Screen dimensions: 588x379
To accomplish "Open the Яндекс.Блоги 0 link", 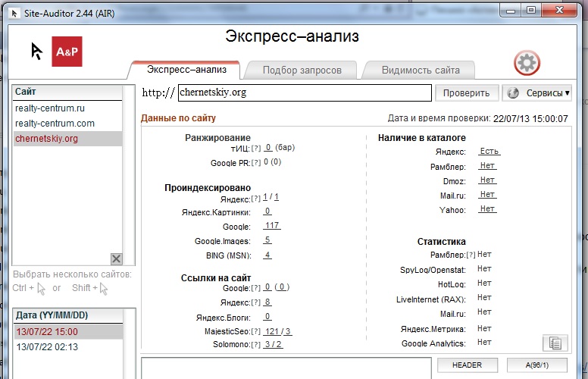I will (x=267, y=316).
